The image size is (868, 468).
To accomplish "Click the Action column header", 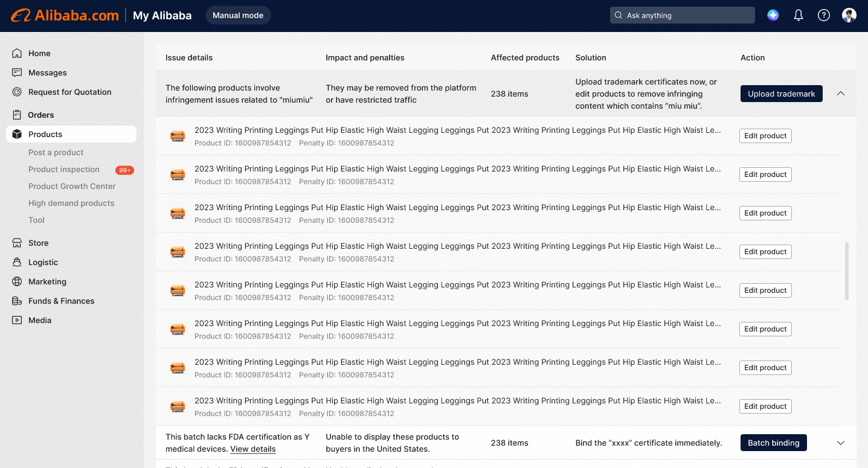I will [x=753, y=57].
